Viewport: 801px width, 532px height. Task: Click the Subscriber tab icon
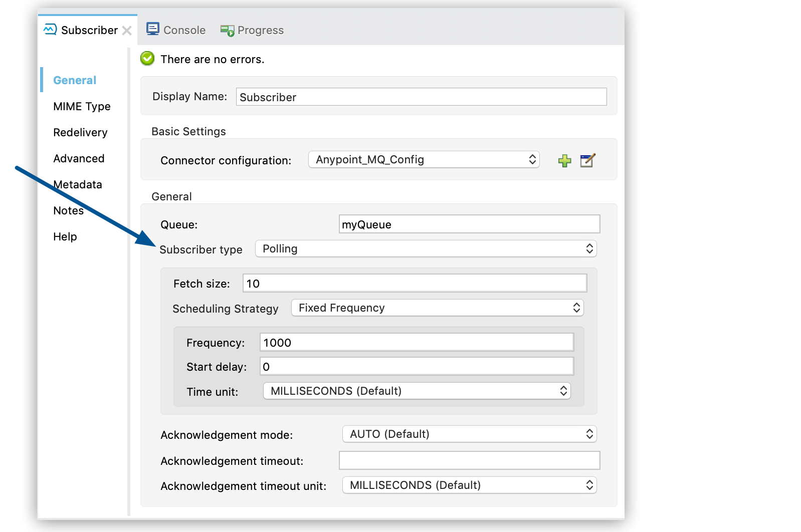pyautogui.click(x=50, y=30)
